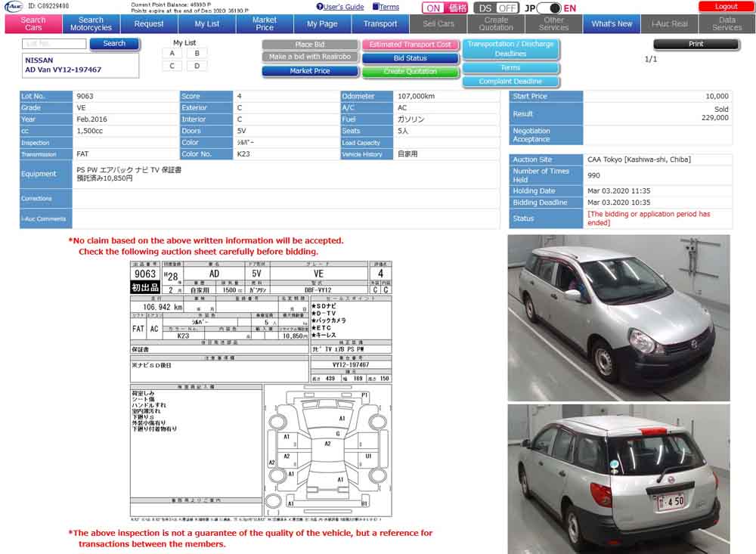Go to the Transport menu
The height and width of the screenshot is (554, 756).
380,23
